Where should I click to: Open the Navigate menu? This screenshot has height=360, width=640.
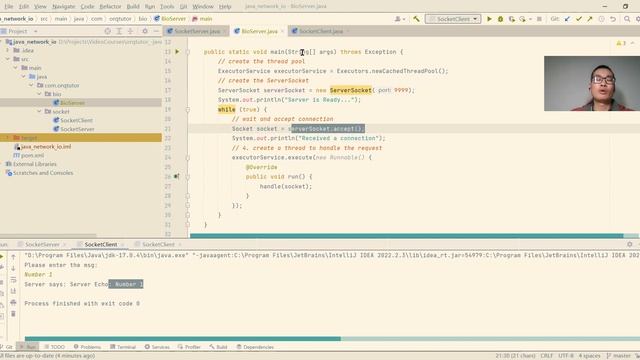(64, 7)
